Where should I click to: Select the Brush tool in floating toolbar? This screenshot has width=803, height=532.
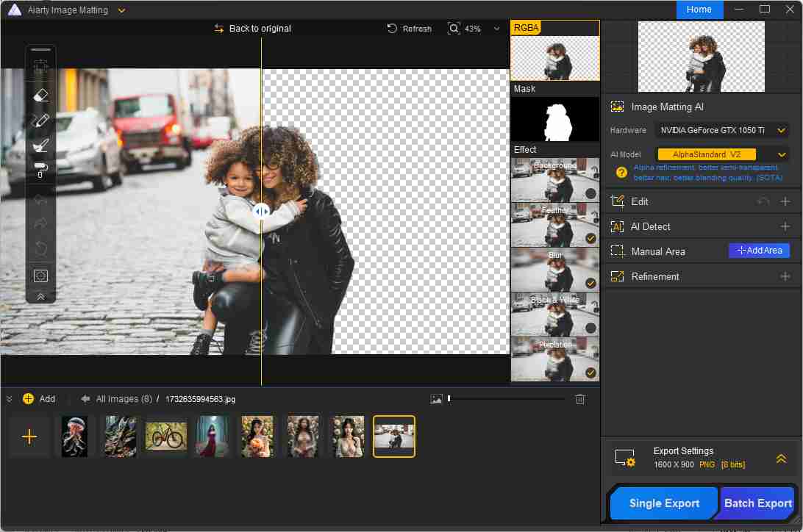coord(41,145)
